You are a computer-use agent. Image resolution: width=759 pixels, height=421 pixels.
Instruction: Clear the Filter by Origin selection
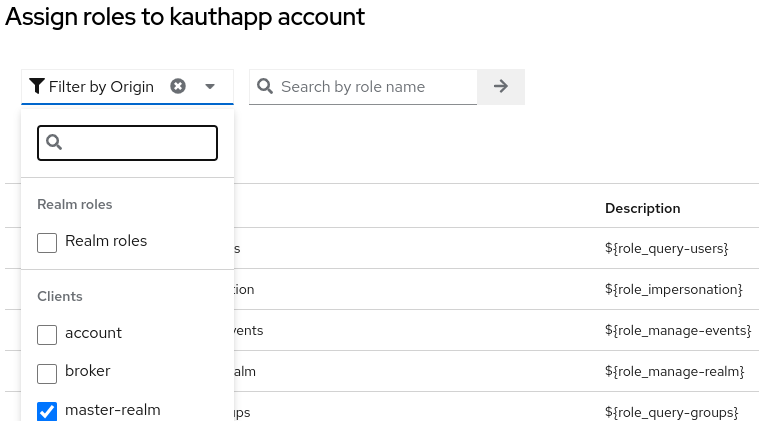(x=178, y=86)
